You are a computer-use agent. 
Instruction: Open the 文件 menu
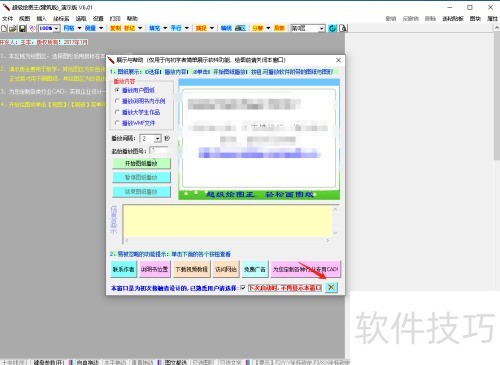click(7, 18)
